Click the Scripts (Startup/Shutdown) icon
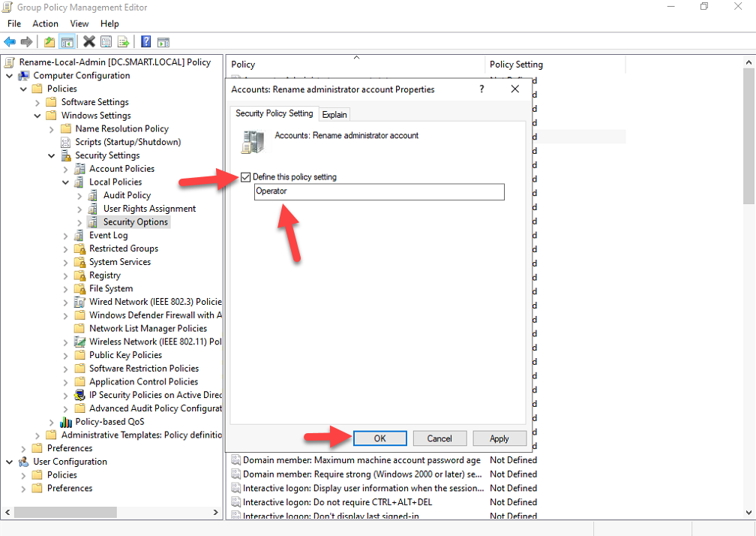Image resolution: width=756 pixels, height=536 pixels. point(65,143)
